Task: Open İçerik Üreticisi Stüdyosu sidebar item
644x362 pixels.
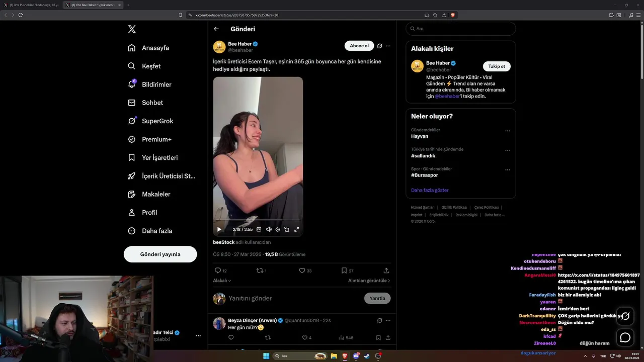Action: coord(162,176)
